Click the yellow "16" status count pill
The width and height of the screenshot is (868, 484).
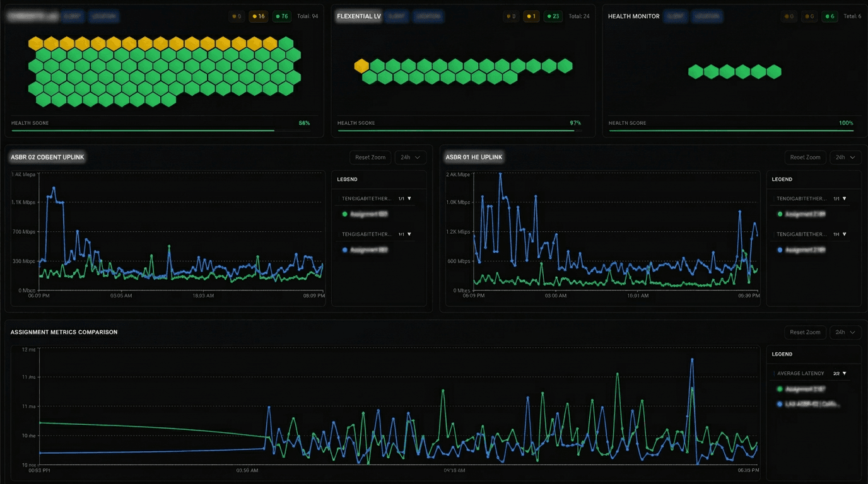(x=259, y=16)
